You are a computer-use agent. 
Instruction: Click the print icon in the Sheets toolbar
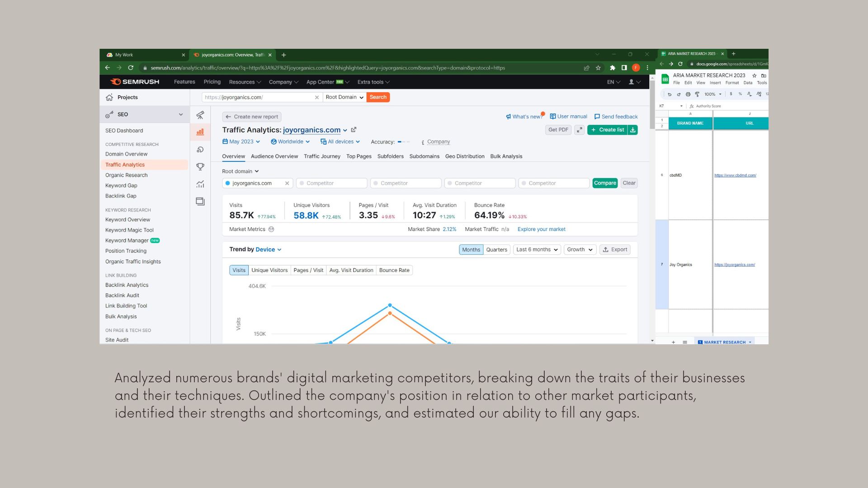point(688,94)
